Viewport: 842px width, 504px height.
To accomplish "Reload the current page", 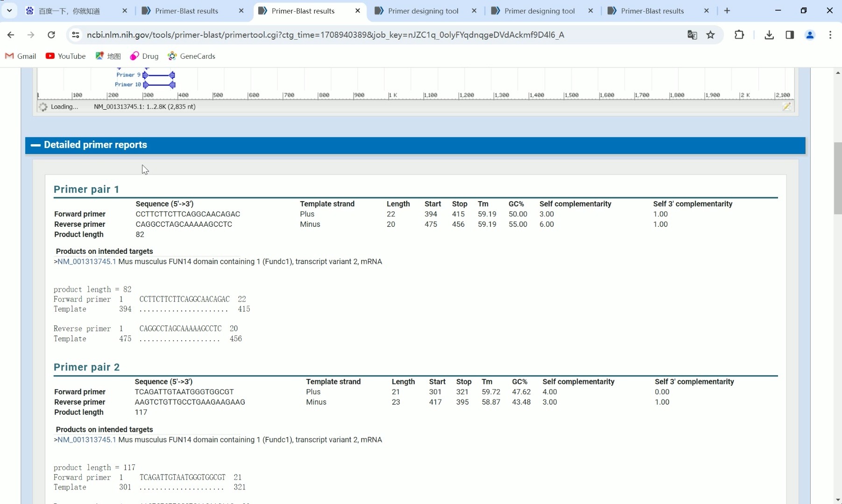I will click(51, 35).
